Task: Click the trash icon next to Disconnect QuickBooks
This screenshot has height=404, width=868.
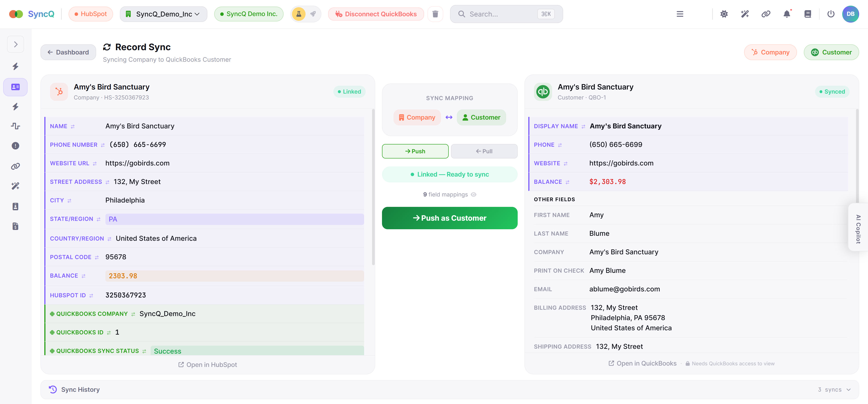Action: pyautogui.click(x=435, y=14)
